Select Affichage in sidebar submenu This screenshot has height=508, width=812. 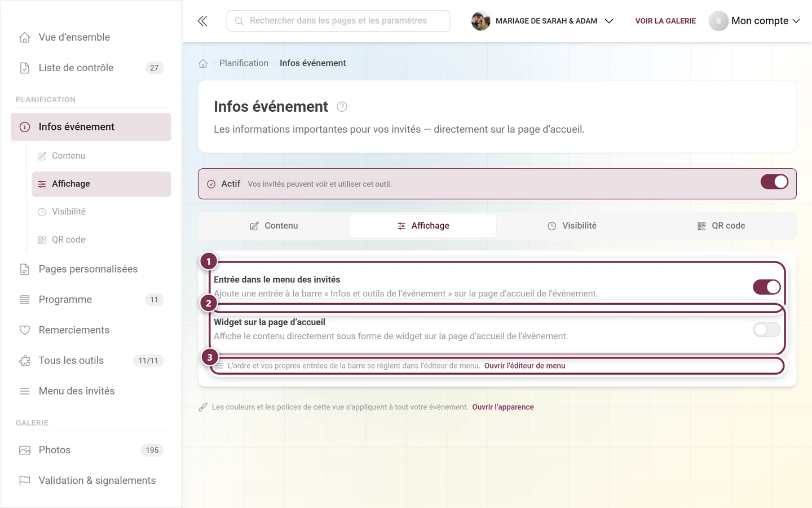101,184
